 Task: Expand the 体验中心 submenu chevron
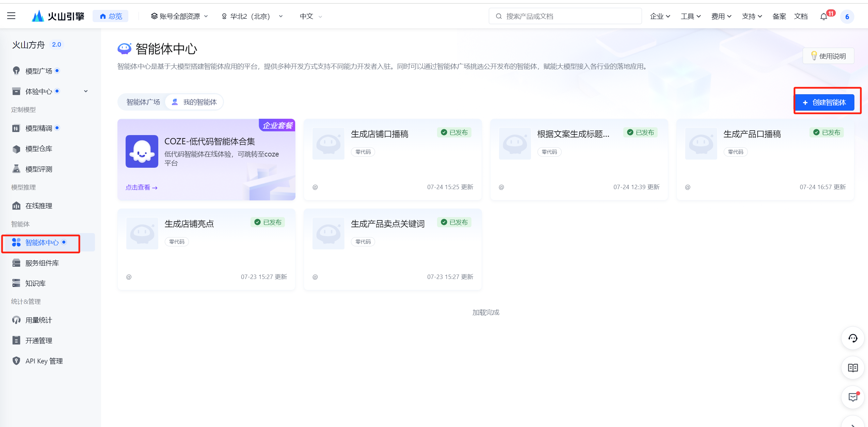coord(86,91)
